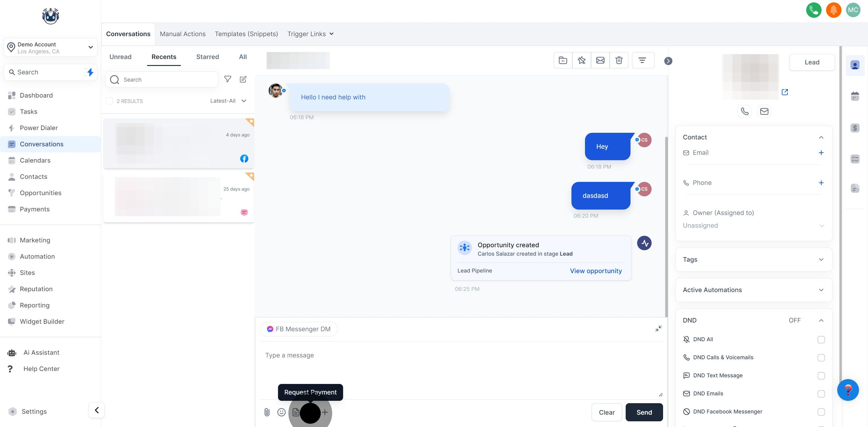Switch to the Starred tab

(x=208, y=57)
